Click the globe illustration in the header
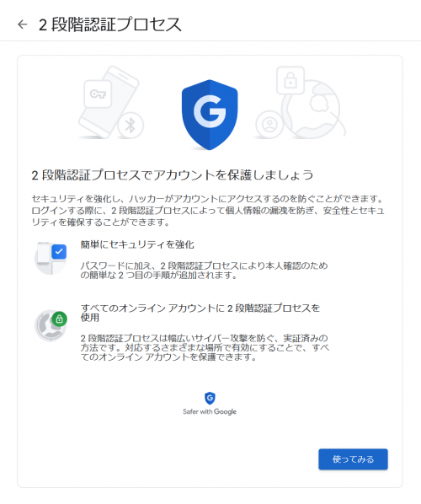Screen dimensions: 421x504 (x=313, y=110)
